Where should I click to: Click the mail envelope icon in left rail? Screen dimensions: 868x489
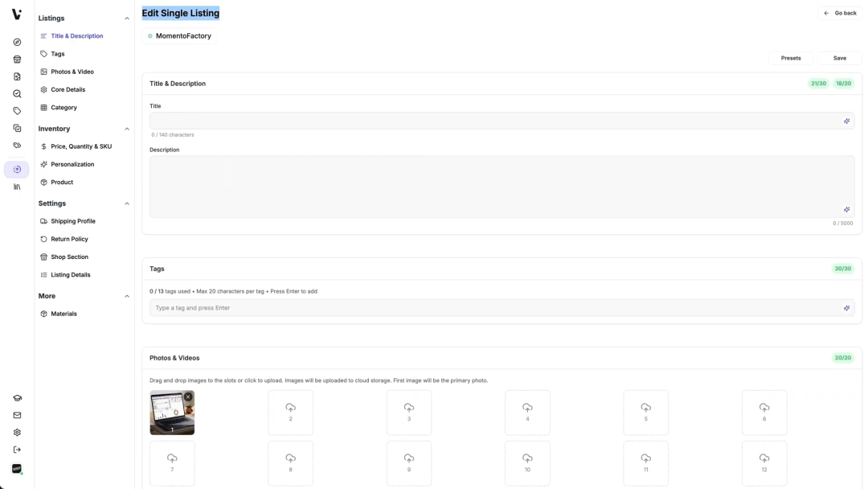pyautogui.click(x=17, y=415)
